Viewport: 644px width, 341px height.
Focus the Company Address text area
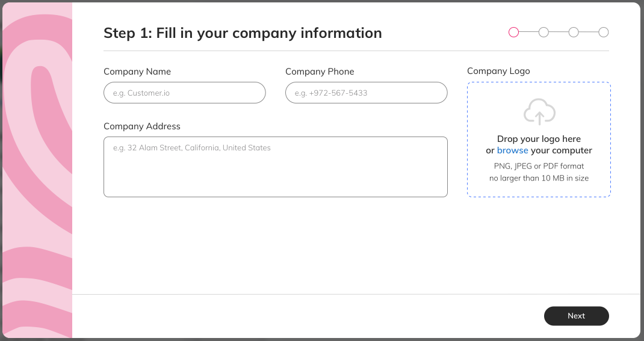[x=276, y=167]
